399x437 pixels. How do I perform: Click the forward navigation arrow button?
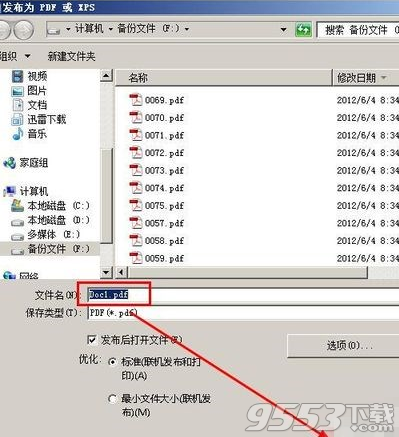(x=24, y=30)
